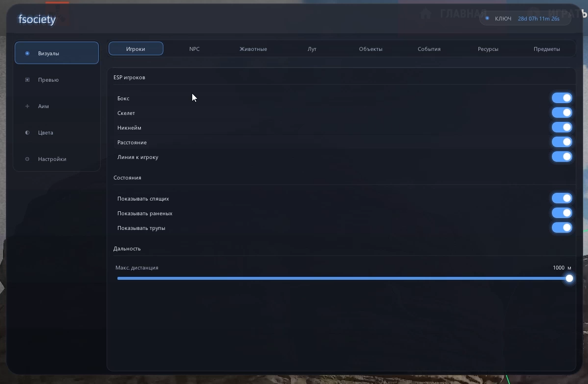Disable the Скелет toggle
The image size is (588, 384).
(x=562, y=113)
